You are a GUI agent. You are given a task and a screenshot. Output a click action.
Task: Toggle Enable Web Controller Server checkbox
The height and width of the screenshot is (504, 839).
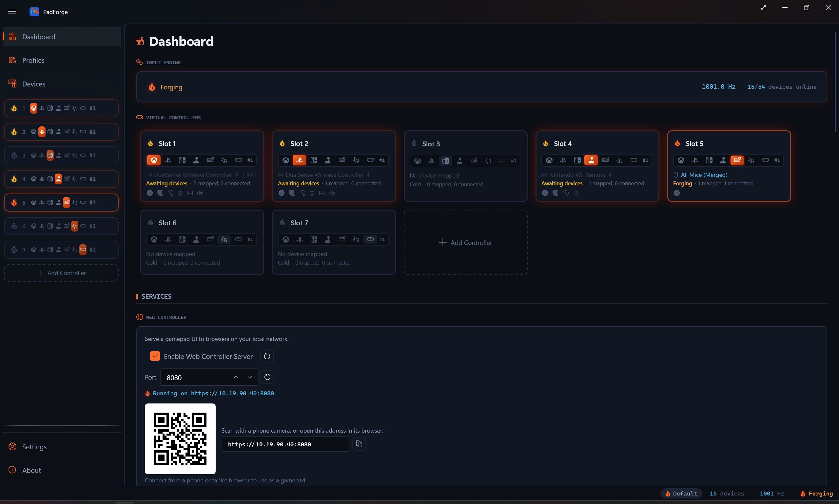[x=155, y=356]
